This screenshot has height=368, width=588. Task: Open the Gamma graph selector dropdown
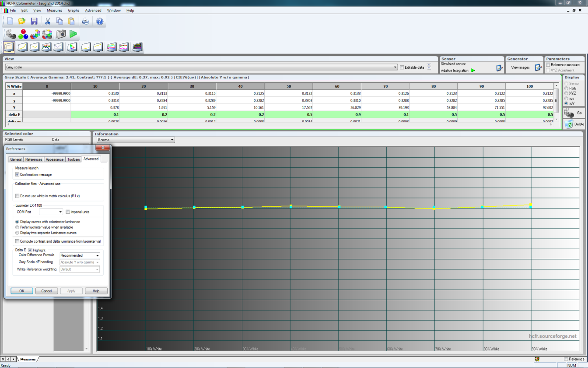[135, 140]
